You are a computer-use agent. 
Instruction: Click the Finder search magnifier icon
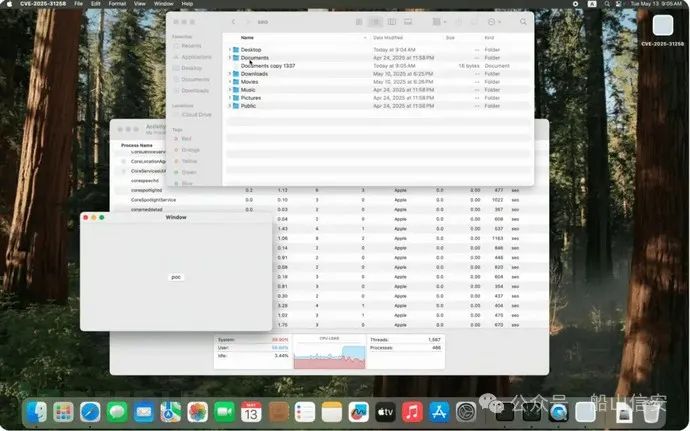[x=523, y=22]
